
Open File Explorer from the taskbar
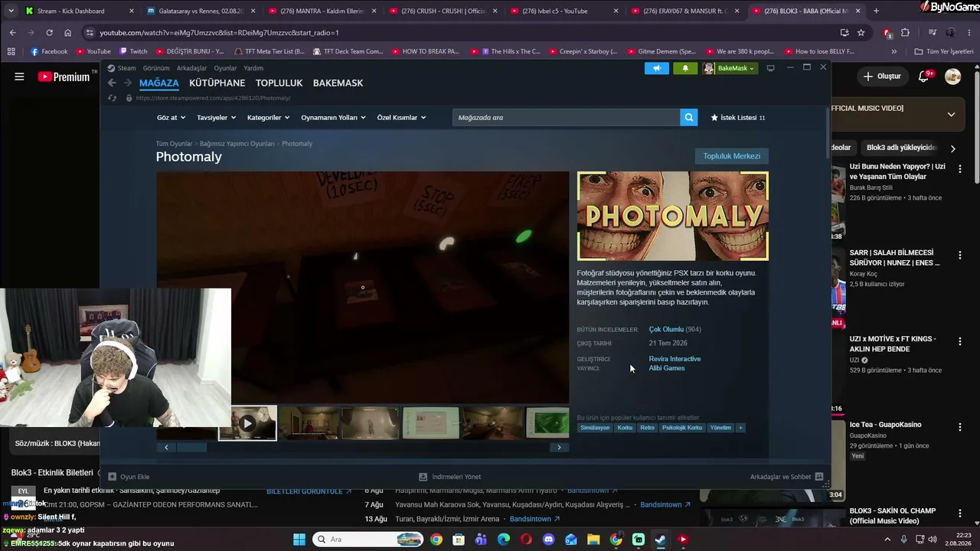pos(593,540)
